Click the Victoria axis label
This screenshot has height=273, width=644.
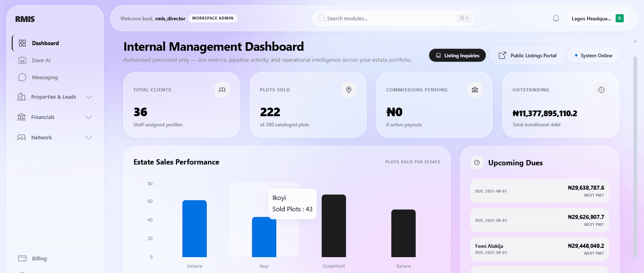pyautogui.click(x=195, y=266)
